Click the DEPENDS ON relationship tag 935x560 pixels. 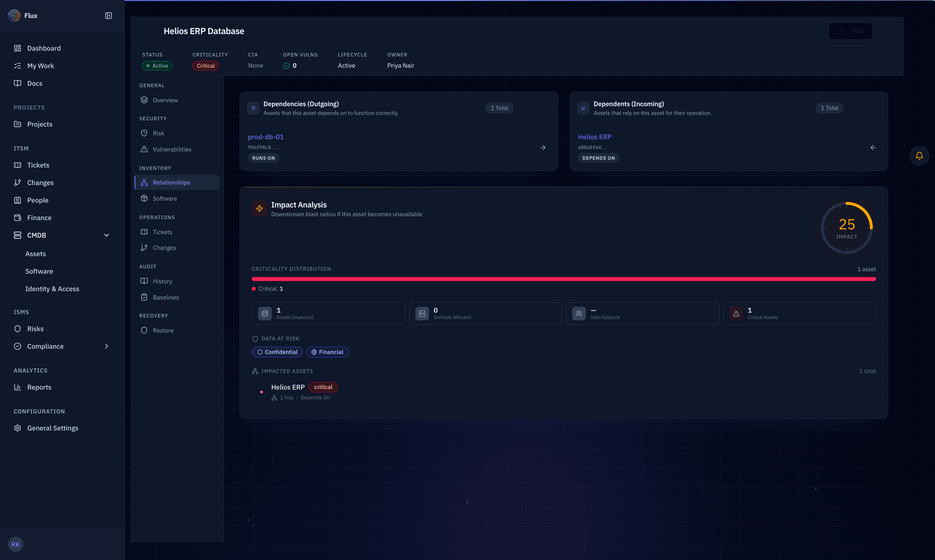598,158
